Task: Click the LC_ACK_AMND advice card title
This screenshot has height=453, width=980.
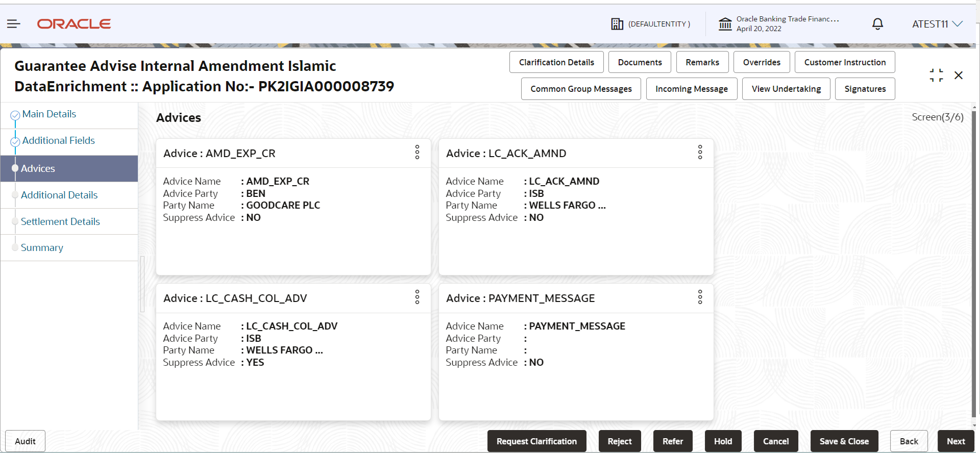Action: coord(506,154)
